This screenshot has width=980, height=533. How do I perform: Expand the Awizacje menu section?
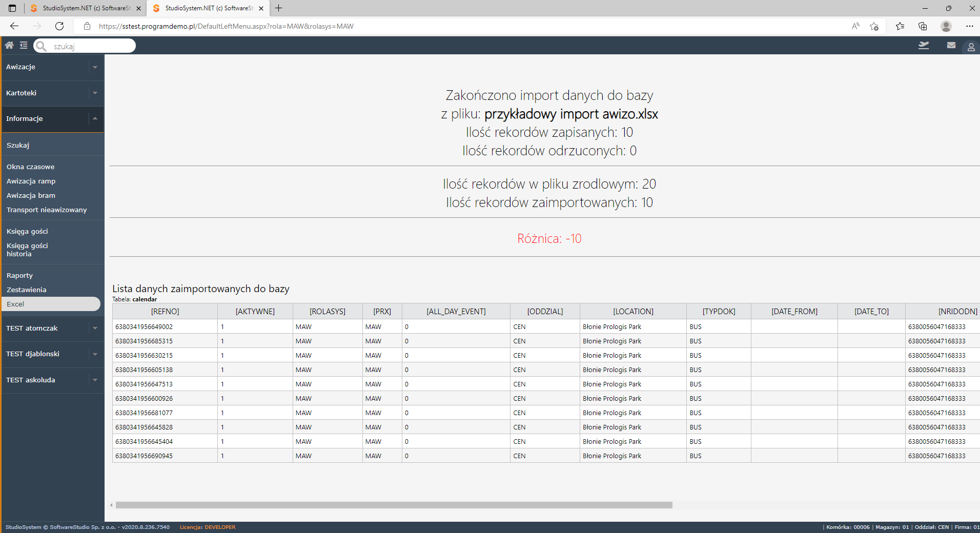[95, 67]
